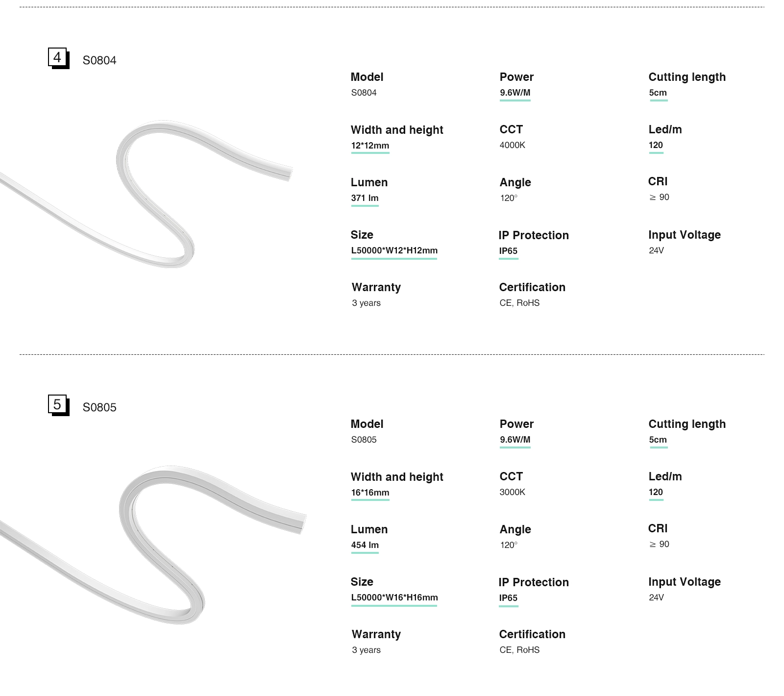
Task: Click the S0805 LED strip image
Action: point(152,544)
